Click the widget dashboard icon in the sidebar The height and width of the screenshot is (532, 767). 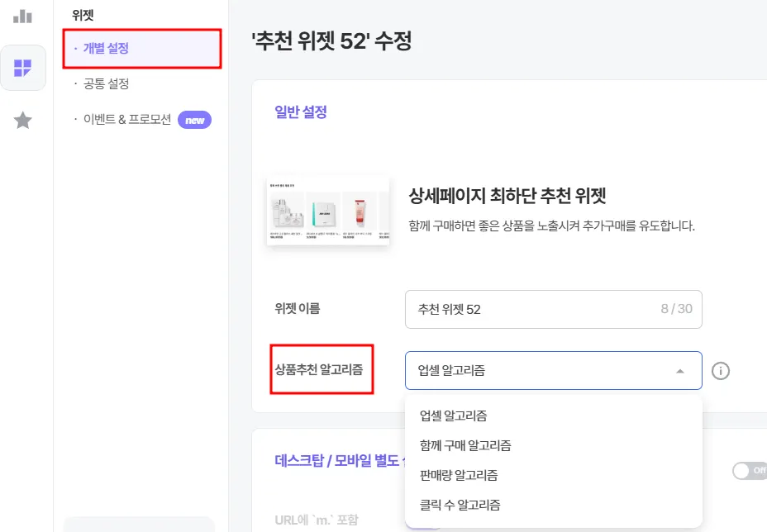[x=23, y=68]
